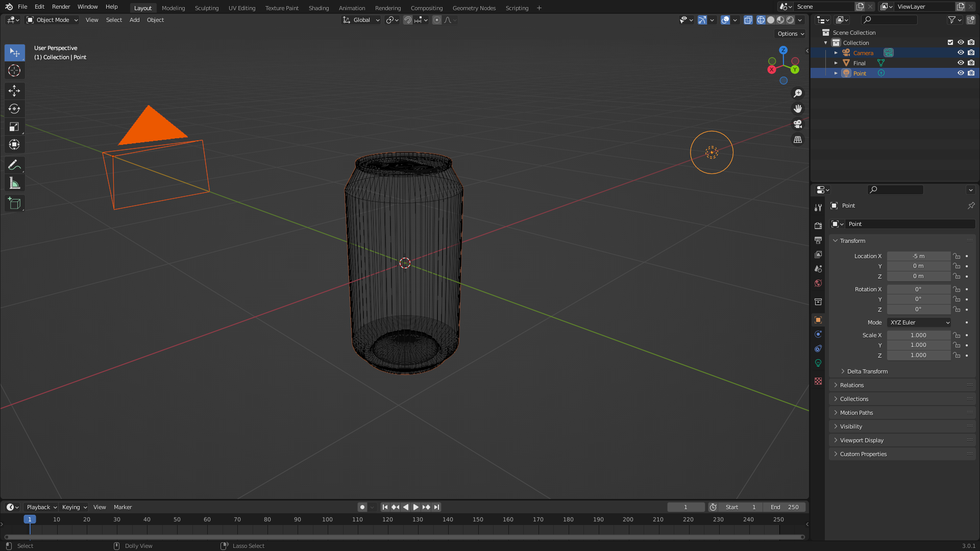Viewport: 980px width, 551px height.
Task: Jump to the start frame
Action: (x=385, y=507)
